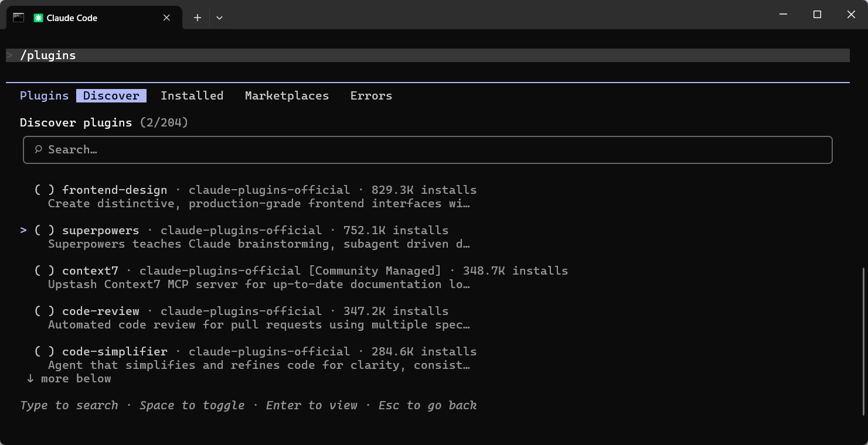Select the Claude Code window tab

tap(94, 18)
